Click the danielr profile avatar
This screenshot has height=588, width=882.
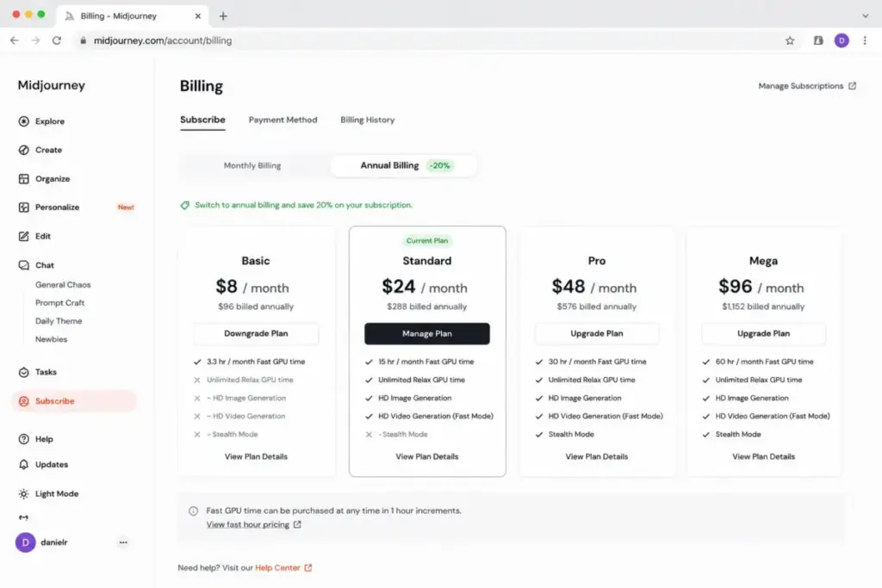tap(25, 542)
